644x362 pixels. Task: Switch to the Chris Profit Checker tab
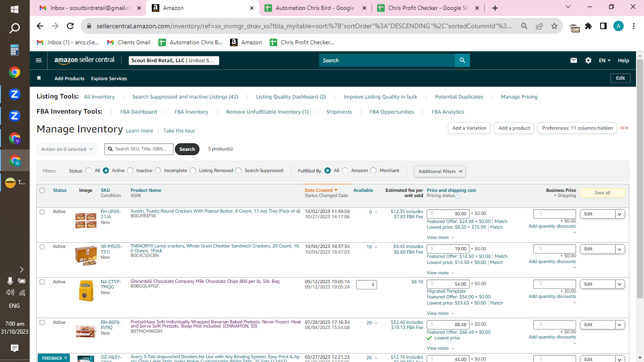427,8
